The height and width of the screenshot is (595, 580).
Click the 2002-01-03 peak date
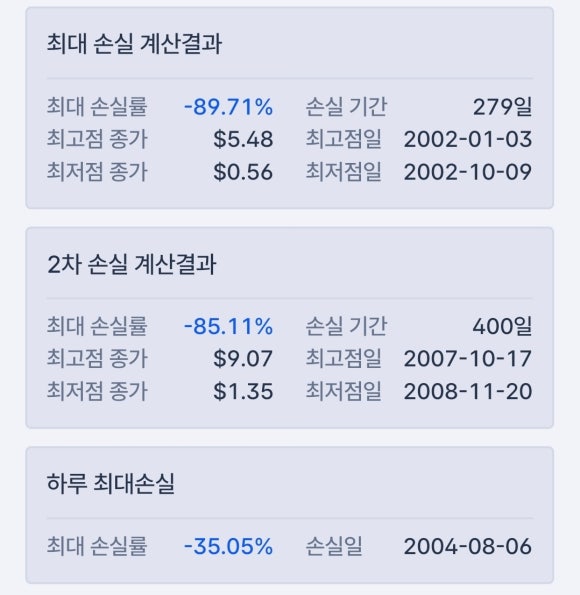coord(468,139)
